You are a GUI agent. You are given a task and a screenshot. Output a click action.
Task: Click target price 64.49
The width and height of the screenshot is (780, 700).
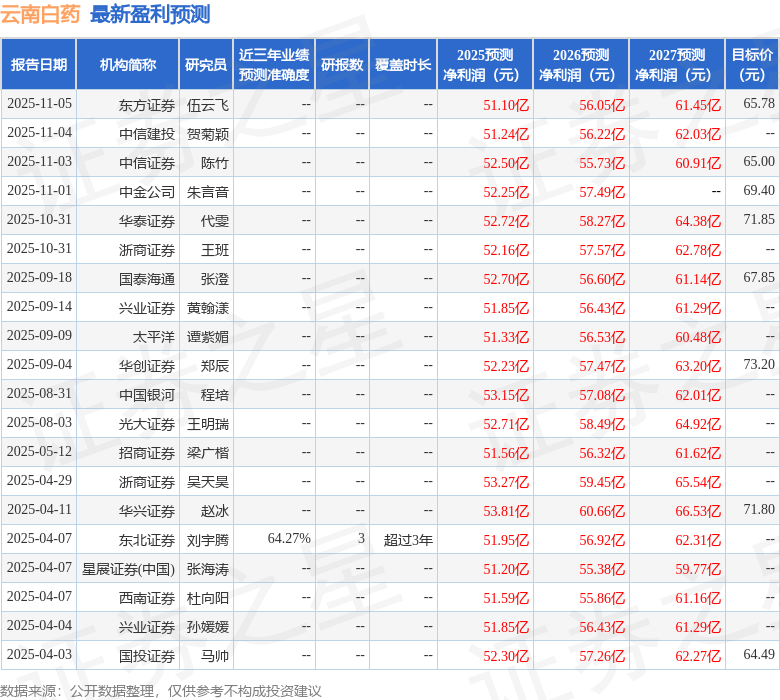click(759, 654)
